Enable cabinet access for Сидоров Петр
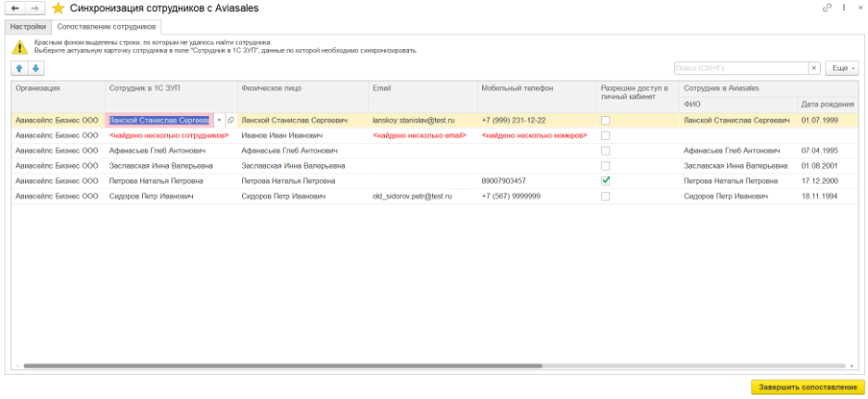This screenshot has height=399, width=868. [606, 197]
